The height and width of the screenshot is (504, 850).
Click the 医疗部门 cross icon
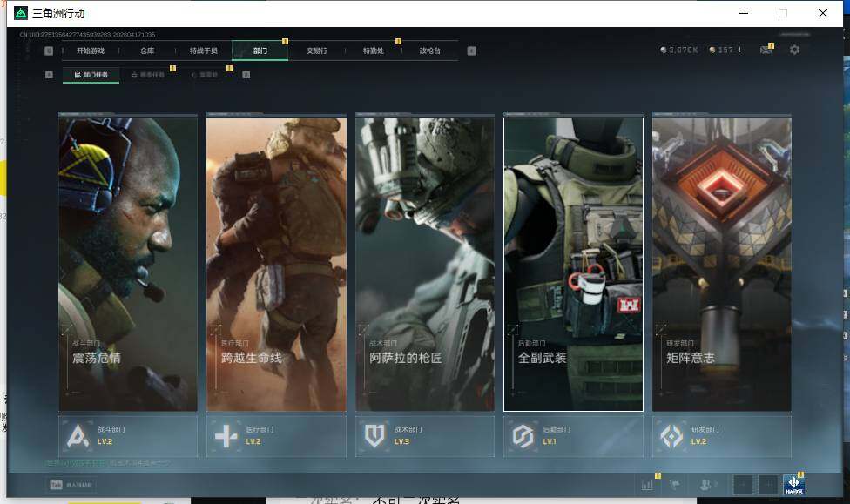(x=226, y=435)
